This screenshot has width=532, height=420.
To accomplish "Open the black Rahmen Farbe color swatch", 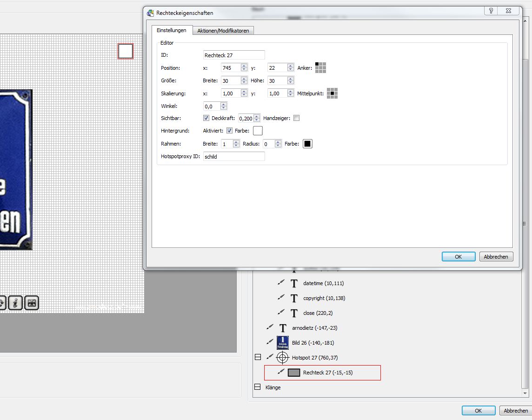I will pyautogui.click(x=307, y=144).
